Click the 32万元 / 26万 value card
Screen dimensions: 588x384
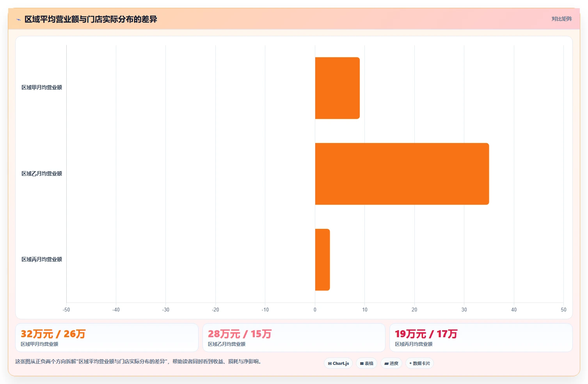107,338
